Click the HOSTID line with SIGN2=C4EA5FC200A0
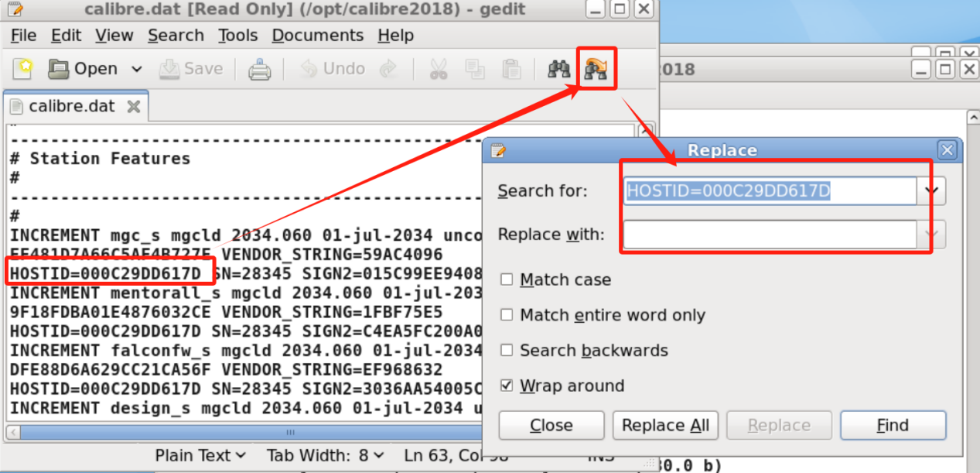Screen dimensions: 980x473 246,331
